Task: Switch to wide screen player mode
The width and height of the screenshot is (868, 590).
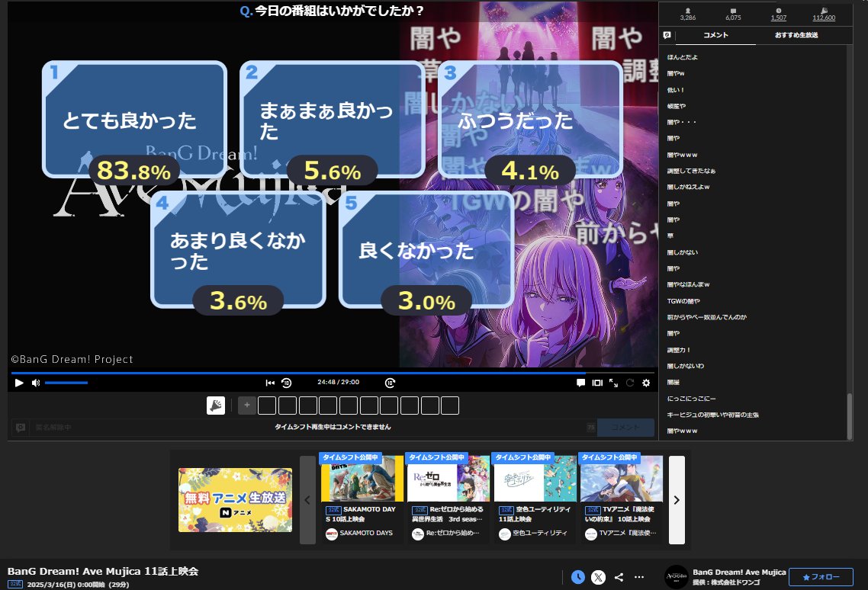Action: [x=597, y=383]
